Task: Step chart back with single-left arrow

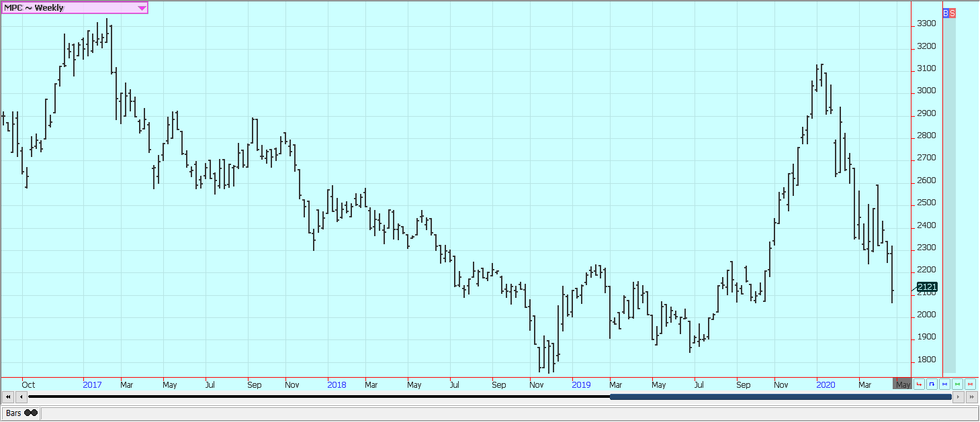Action: pos(21,397)
